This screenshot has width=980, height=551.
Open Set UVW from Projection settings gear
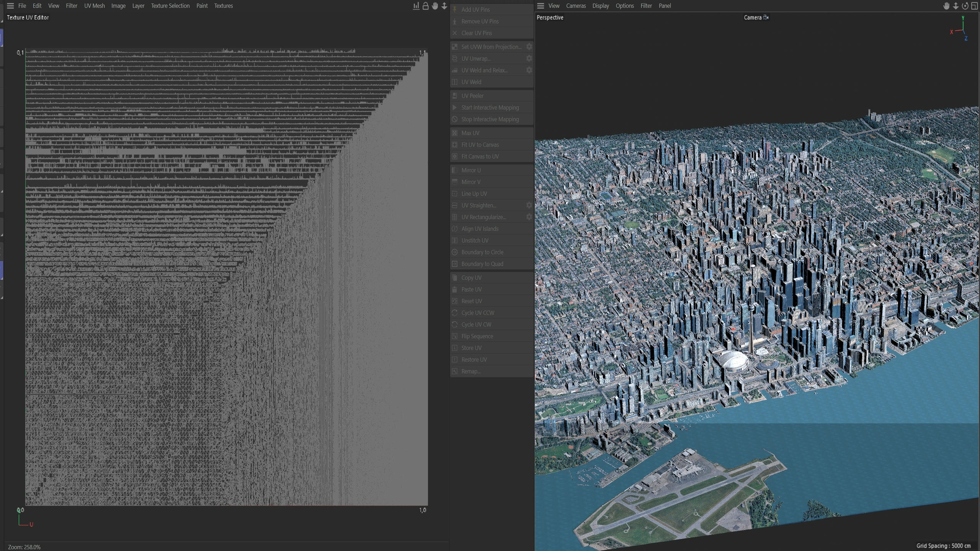pyautogui.click(x=529, y=47)
